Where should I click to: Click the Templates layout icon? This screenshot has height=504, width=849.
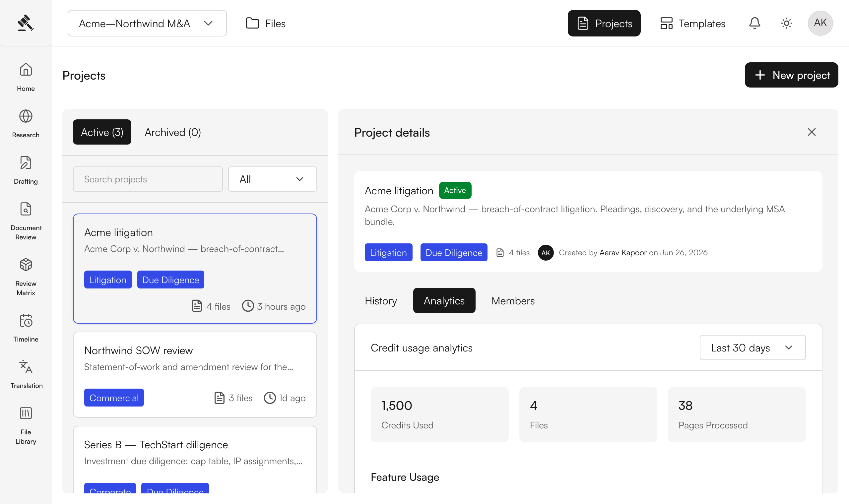tap(666, 23)
